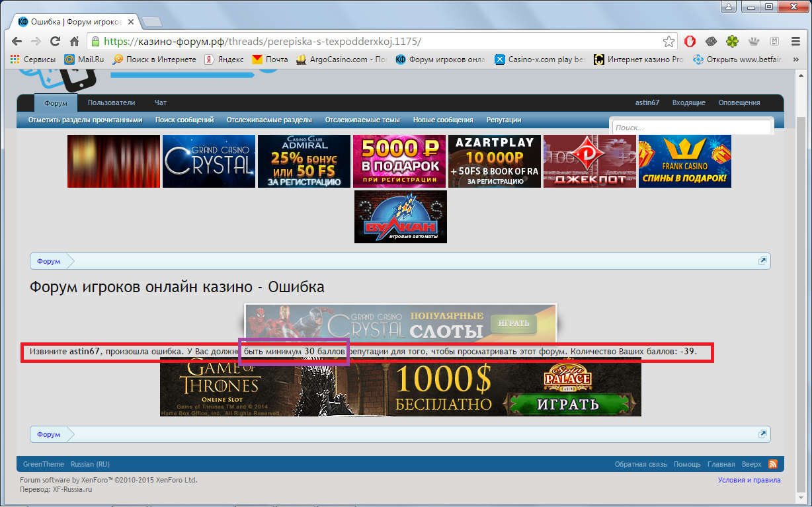Viewport: 812px width, 507px height.
Task: Reload the current page
Action: (55, 41)
